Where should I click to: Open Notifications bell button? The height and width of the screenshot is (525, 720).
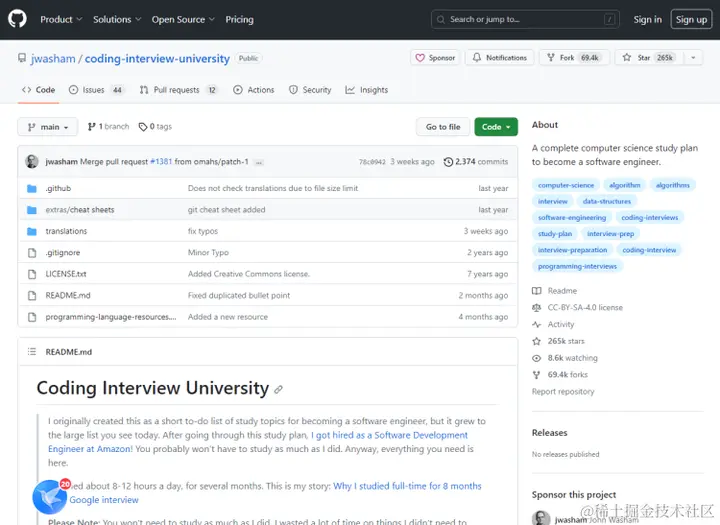pos(500,58)
